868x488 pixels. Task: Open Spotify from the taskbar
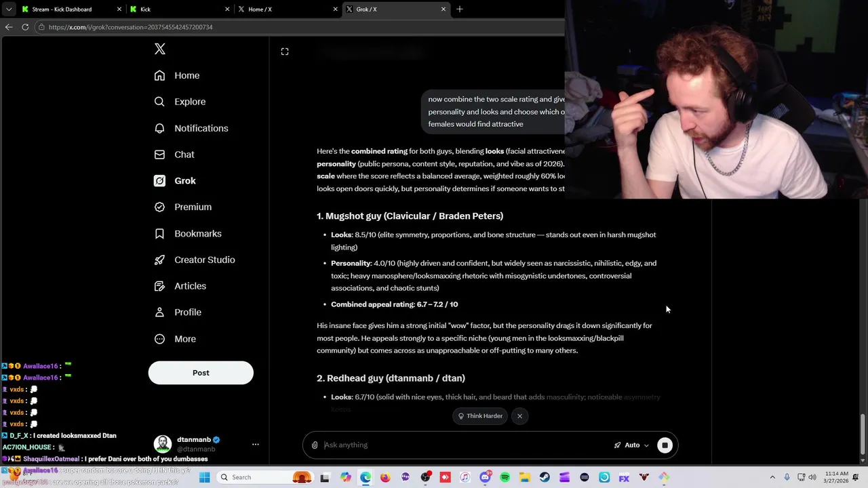(x=505, y=477)
